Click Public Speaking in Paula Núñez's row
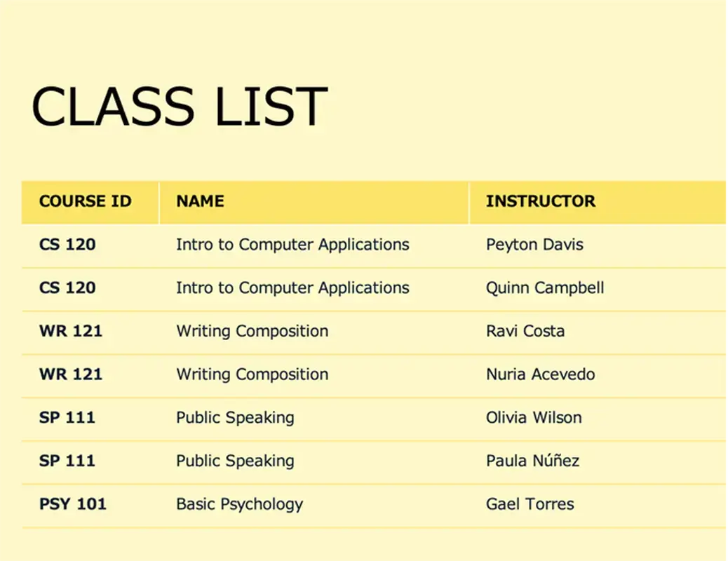728x561 pixels. [235, 461]
